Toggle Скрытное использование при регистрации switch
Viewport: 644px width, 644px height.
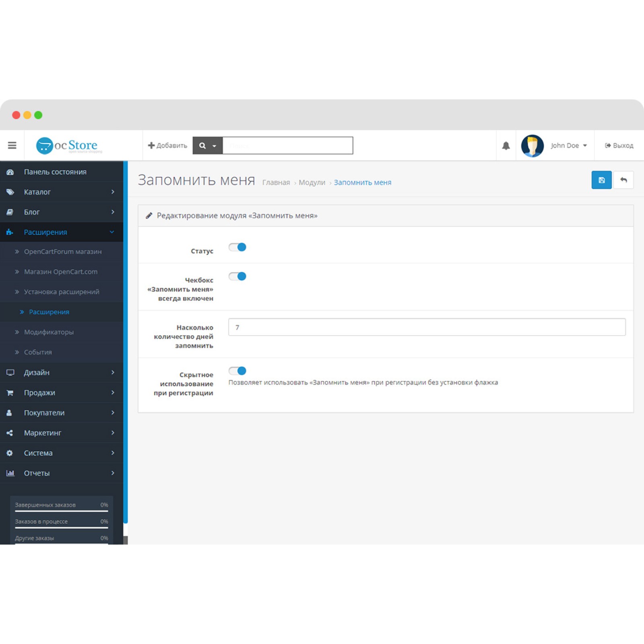click(237, 371)
